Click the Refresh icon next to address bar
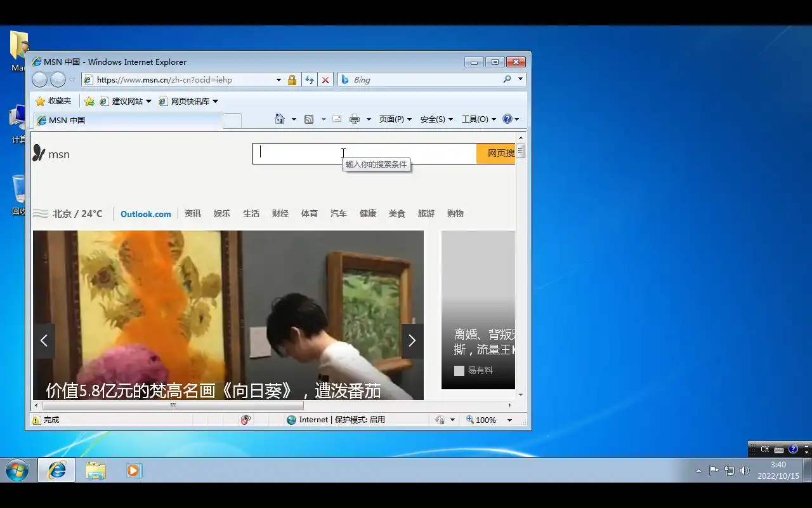The height and width of the screenshot is (508, 812). (x=309, y=80)
